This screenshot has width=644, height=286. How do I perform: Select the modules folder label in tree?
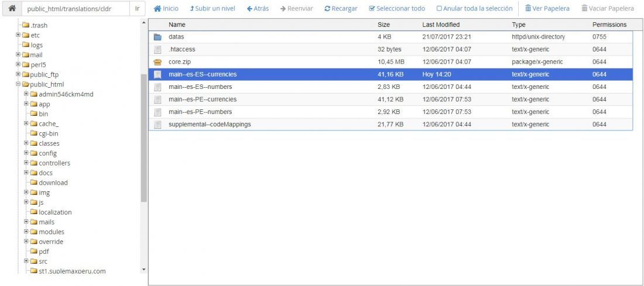coord(52,232)
